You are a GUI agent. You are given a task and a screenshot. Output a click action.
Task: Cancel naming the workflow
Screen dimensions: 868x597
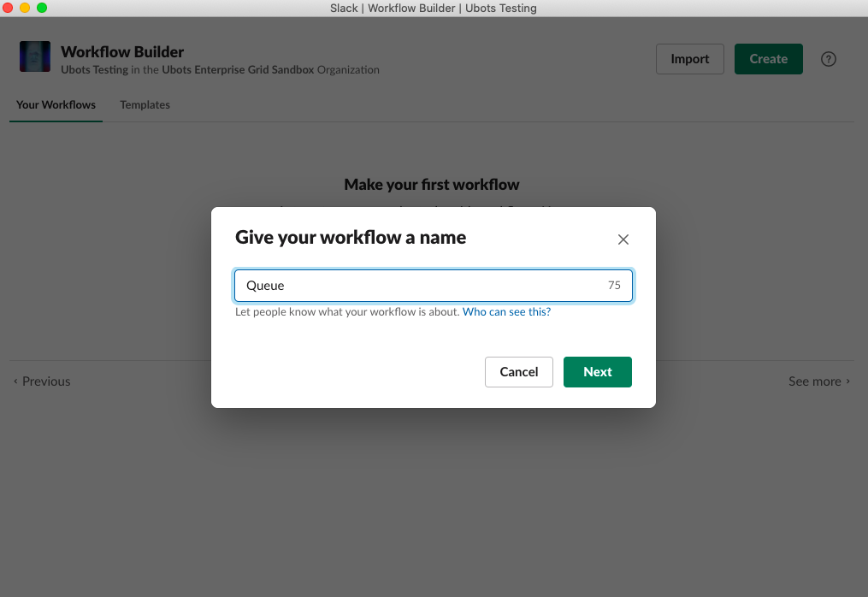(x=518, y=372)
